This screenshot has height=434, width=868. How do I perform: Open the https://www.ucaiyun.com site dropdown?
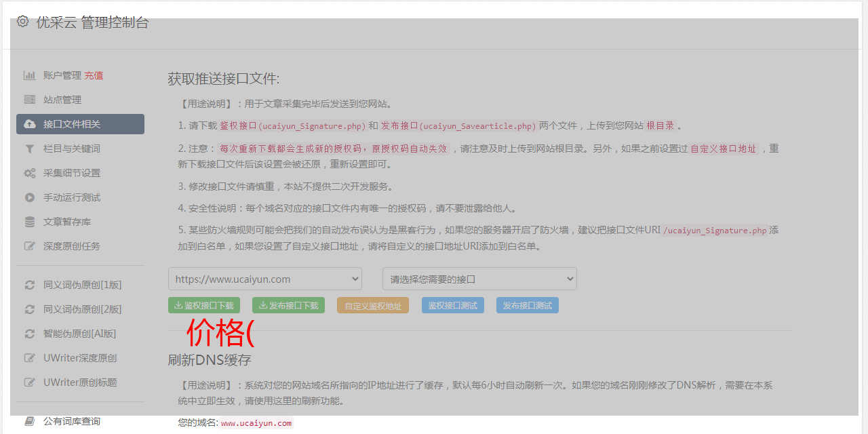coord(264,279)
